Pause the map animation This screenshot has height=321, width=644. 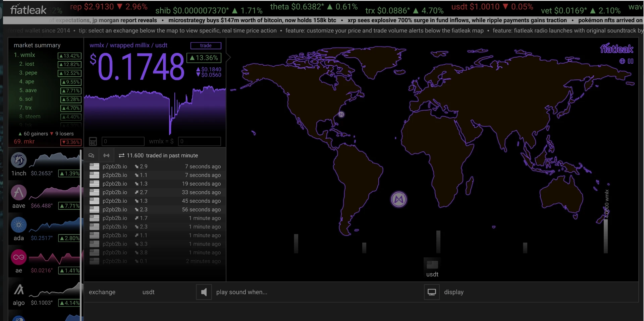[x=631, y=61]
